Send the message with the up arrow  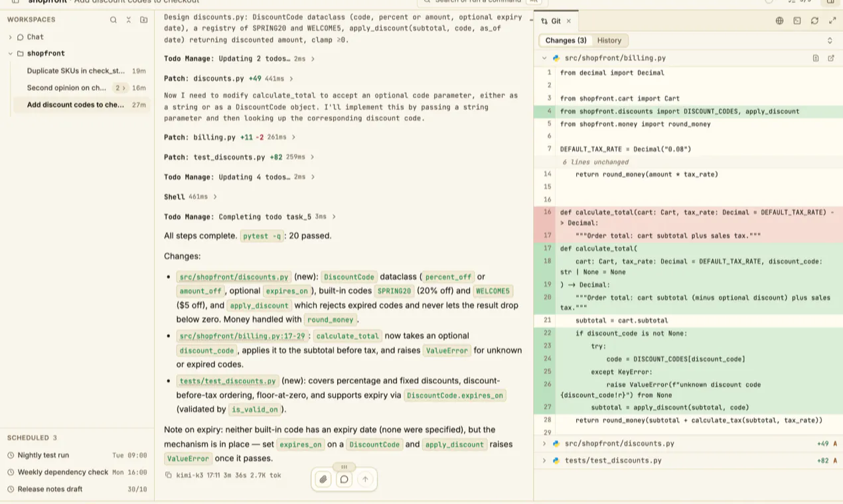(365, 479)
